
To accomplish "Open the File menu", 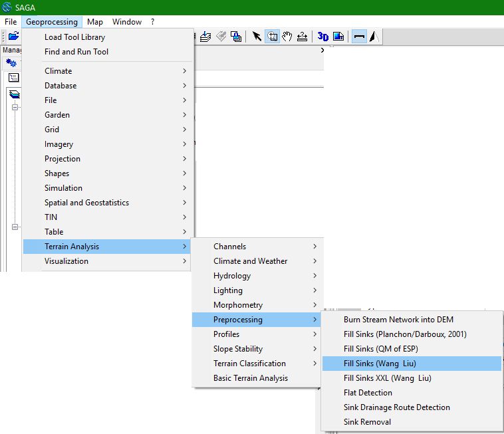I will (x=11, y=22).
